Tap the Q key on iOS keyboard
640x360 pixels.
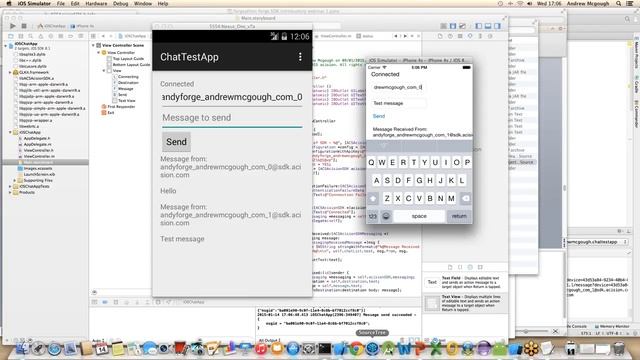pos(371,162)
